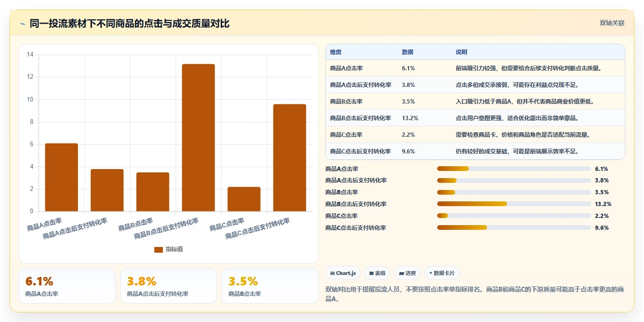Select the tallest bar 商品B点击后支付转化率
644x322 pixels.
pos(198,138)
